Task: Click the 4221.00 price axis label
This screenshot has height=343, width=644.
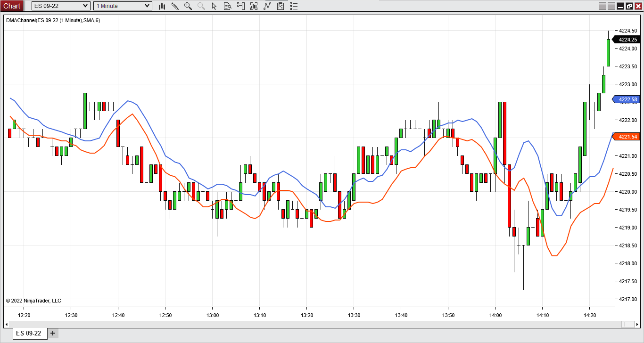Action: 627,156
